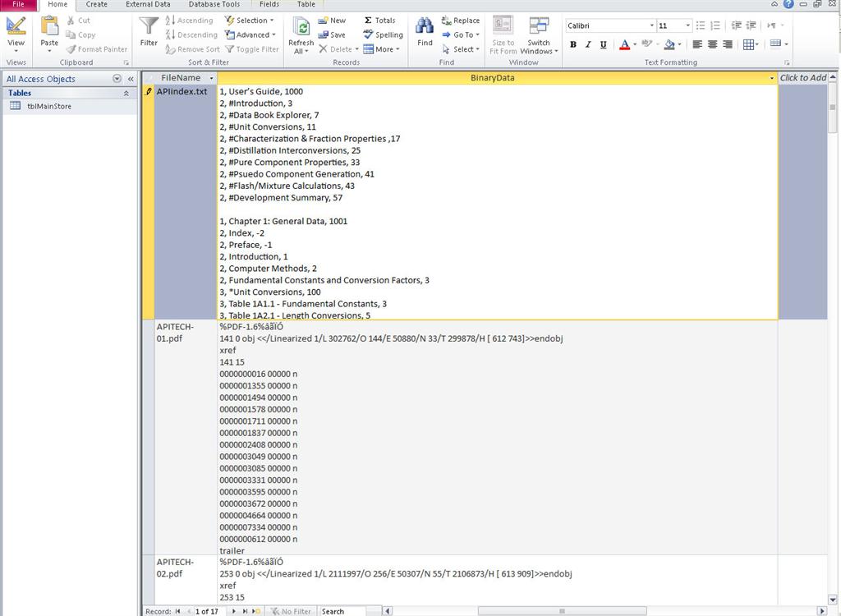841x616 pixels.
Task: Click the APITECH-02.pdf file name cell
Action: pyautogui.click(x=186, y=580)
